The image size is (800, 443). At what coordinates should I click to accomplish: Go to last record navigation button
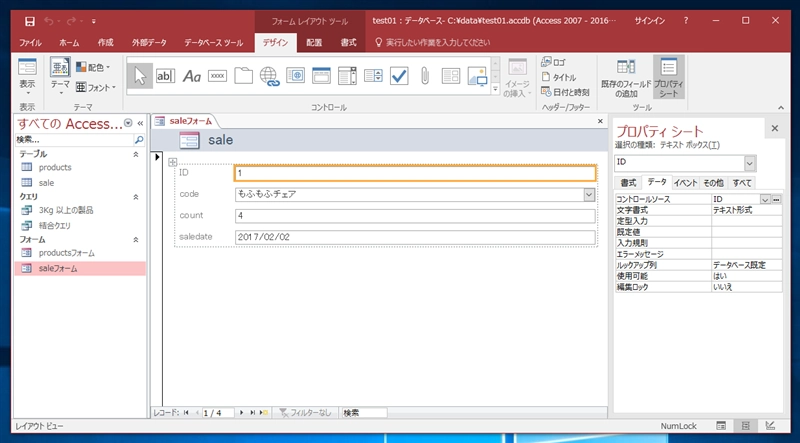253,412
